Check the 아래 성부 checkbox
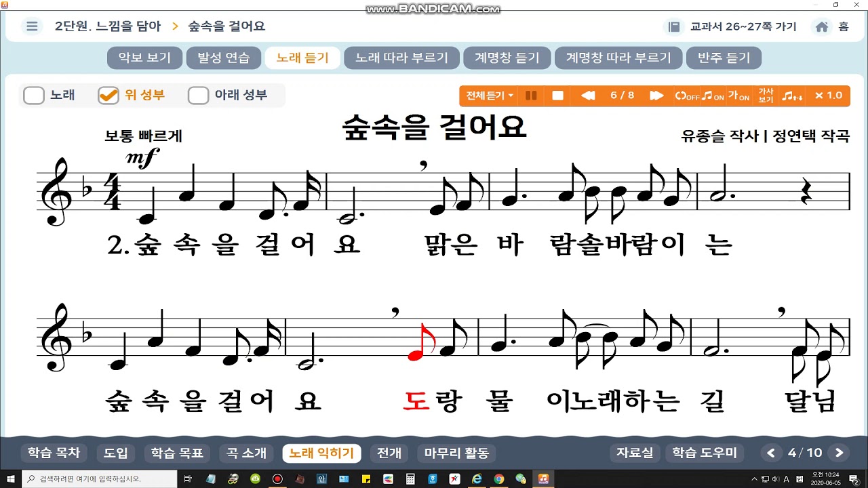Image resolution: width=868 pixels, height=488 pixels. 198,95
